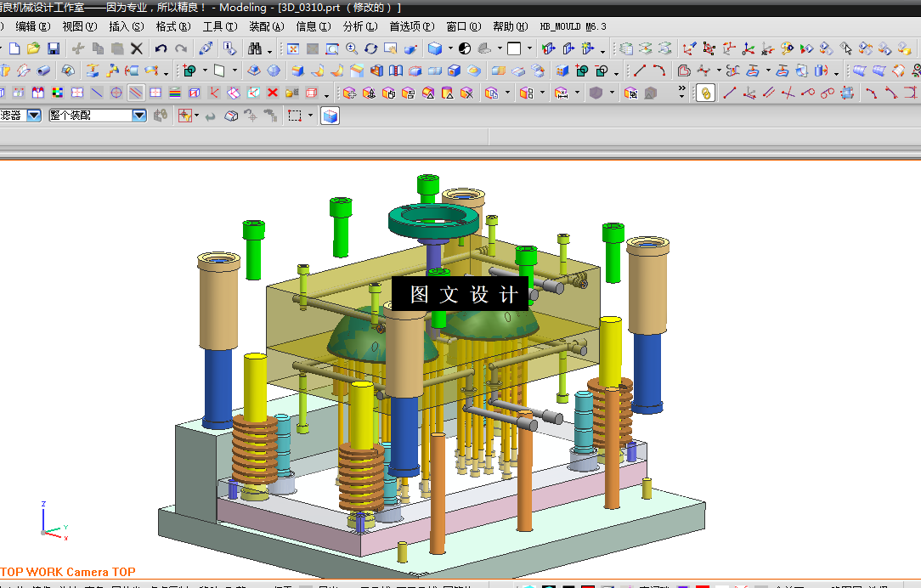
Task: Open a file with the folder icon
Action: (33, 48)
